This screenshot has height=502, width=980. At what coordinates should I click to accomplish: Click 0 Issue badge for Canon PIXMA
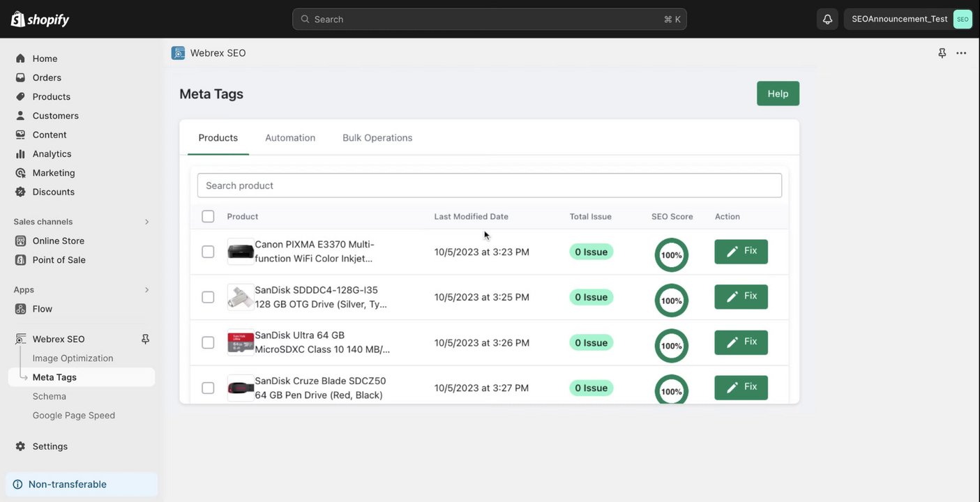pyautogui.click(x=591, y=252)
